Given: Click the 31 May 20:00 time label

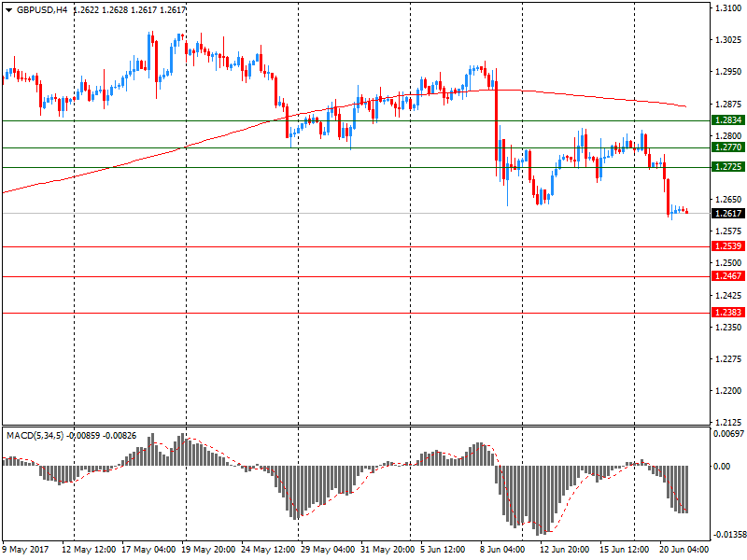Looking at the screenshot, I should click(x=388, y=550).
